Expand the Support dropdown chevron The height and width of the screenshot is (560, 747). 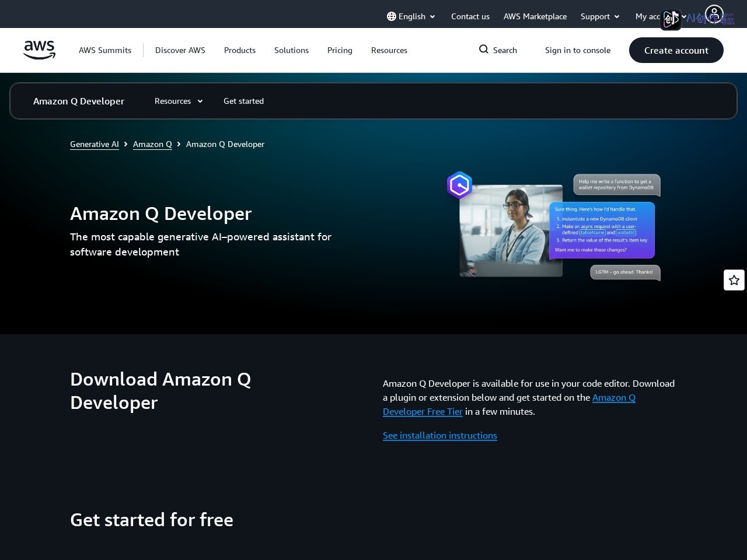coord(617,17)
